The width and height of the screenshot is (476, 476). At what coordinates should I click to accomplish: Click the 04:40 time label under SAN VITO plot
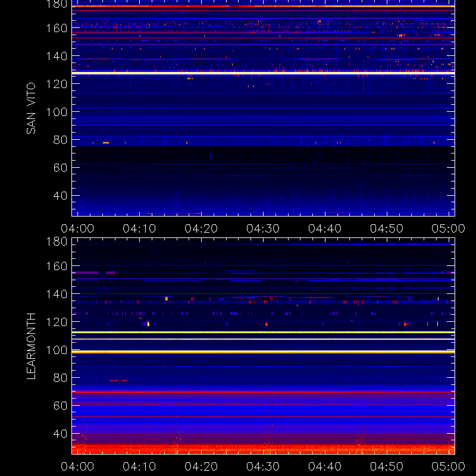(325, 228)
